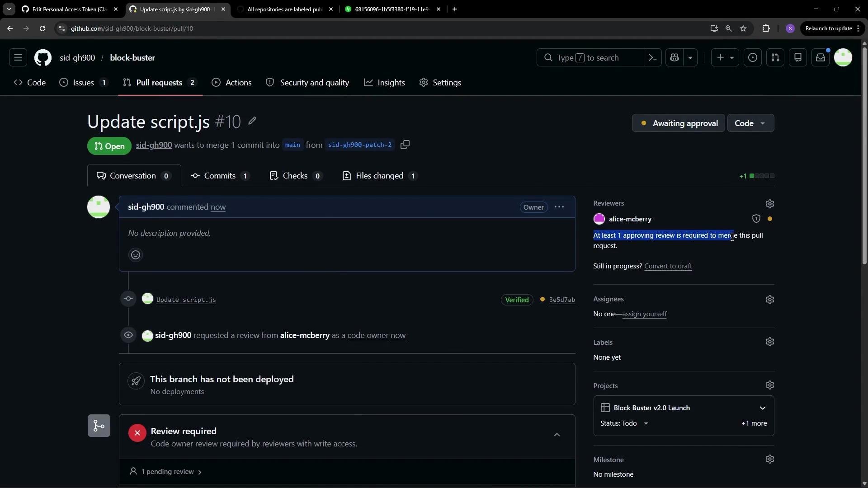Open the create new plus menu
Screen dimensions: 868x488
725,57
